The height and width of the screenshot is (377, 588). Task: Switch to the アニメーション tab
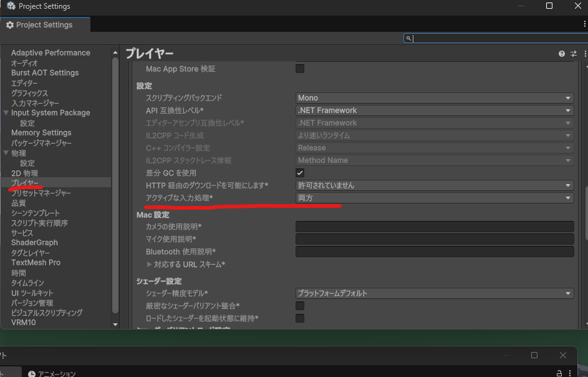[x=56, y=373]
